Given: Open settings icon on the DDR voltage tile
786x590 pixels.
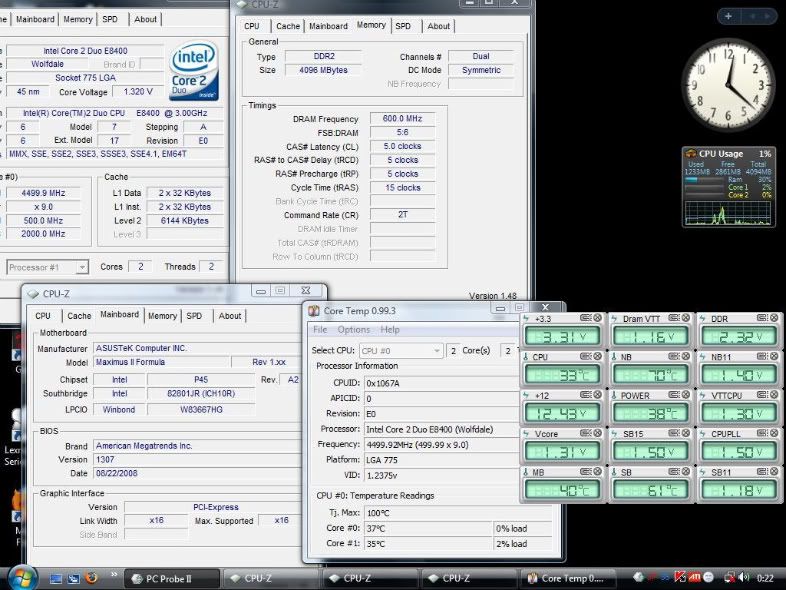Looking at the screenshot, I should point(762,318).
